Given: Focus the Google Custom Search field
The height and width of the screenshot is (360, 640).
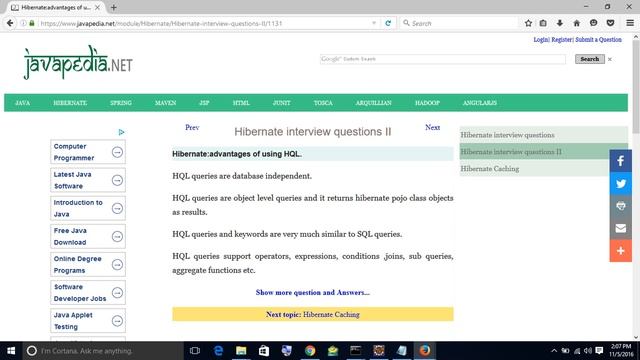Looking at the screenshot, I should tap(443, 59).
